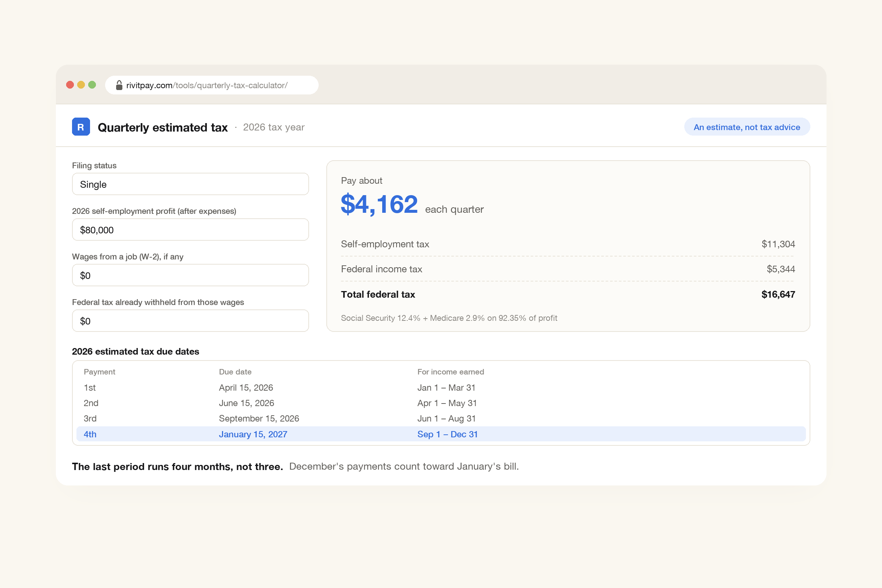This screenshot has width=882, height=588.
Task: Click the rivitpay.com URL in address bar
Action: coord(207,85)
